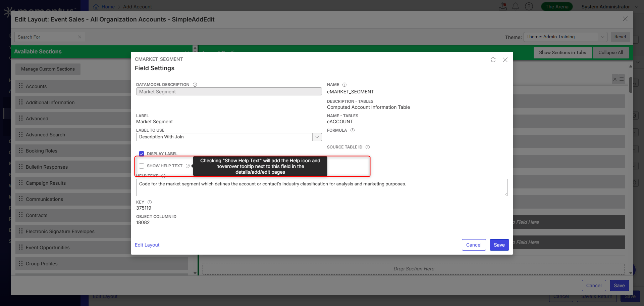
Task: Click the Edit Layout link in dialog
Action: (x=147, y=245)
